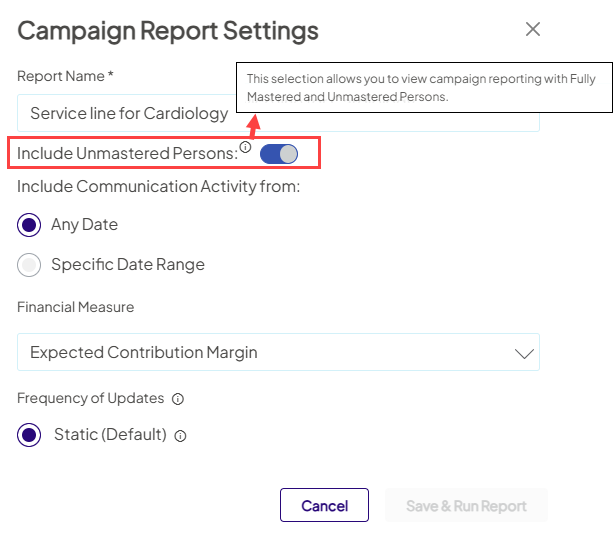Click info icon beside Include Unmastered Persons
Image resolution: width=613 pixels, height=533 pixels.
tap(246, 147)
